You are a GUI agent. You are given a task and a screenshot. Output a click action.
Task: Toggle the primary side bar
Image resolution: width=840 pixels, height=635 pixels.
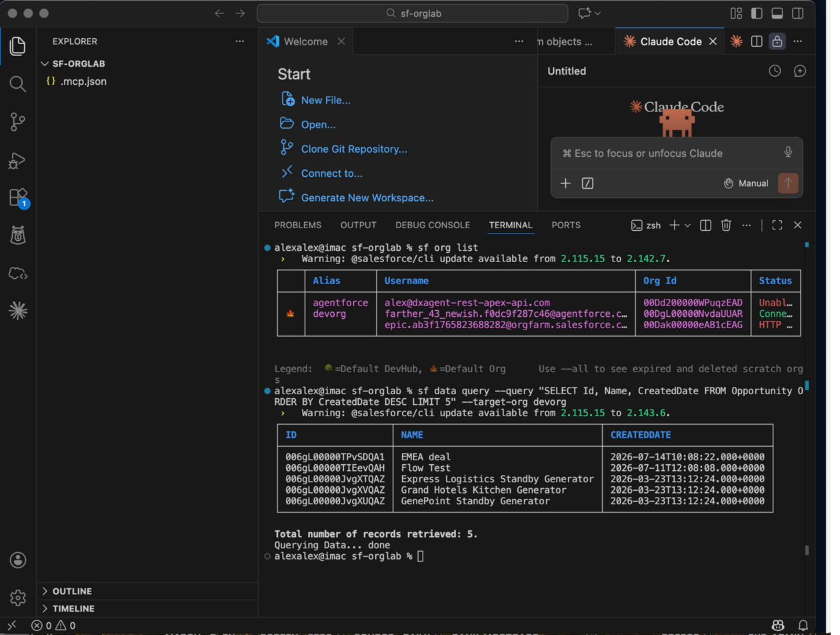tap(757, 13)
